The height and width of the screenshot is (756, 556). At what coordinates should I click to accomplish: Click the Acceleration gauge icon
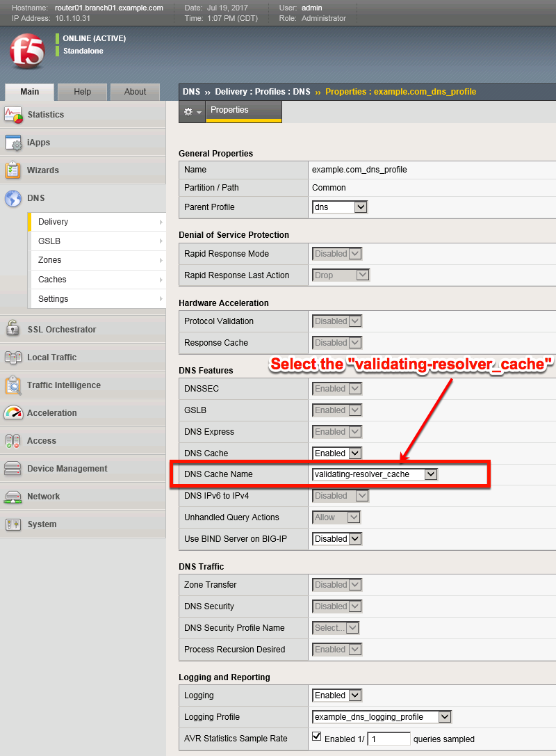pos(13,412)
